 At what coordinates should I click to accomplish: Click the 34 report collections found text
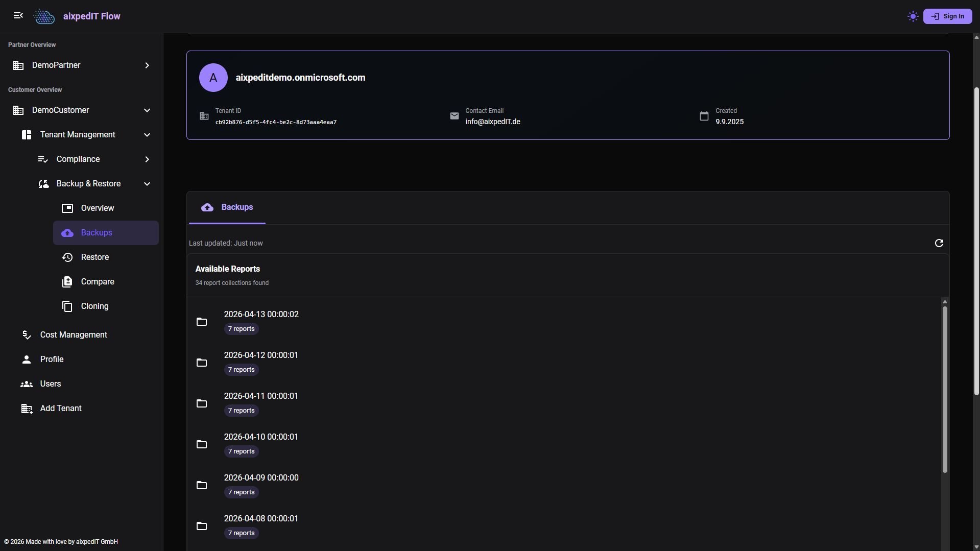tap(232, 283)
